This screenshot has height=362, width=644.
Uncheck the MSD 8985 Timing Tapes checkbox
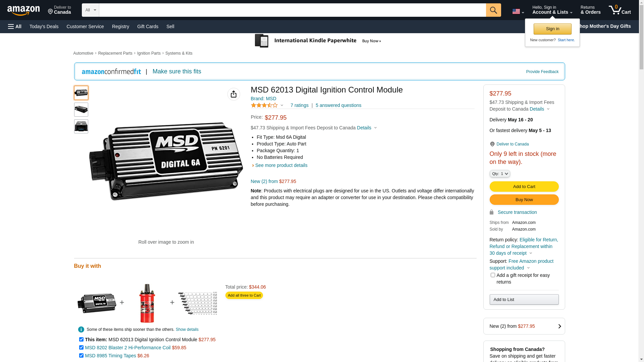(81, 356)
